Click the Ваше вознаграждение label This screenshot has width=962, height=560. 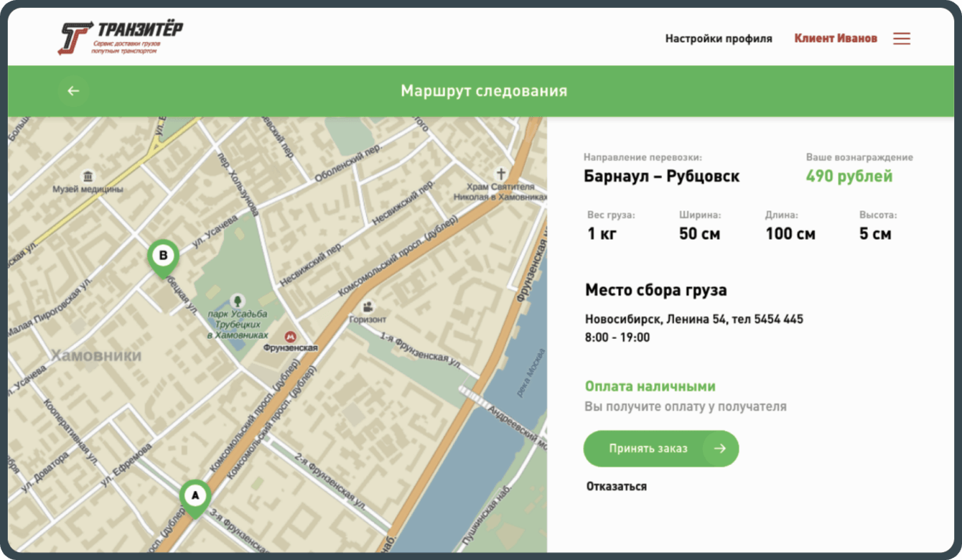point(859,157)
